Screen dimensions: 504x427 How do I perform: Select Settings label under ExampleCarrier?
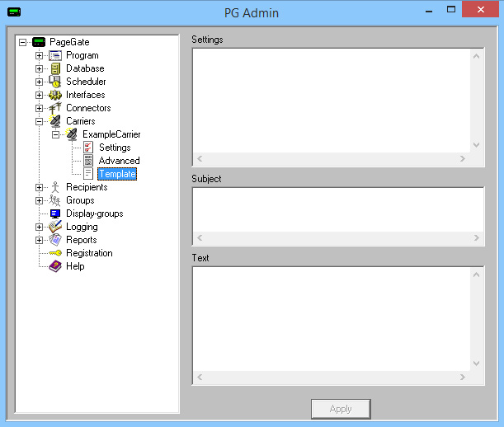(x=115, y=148)
